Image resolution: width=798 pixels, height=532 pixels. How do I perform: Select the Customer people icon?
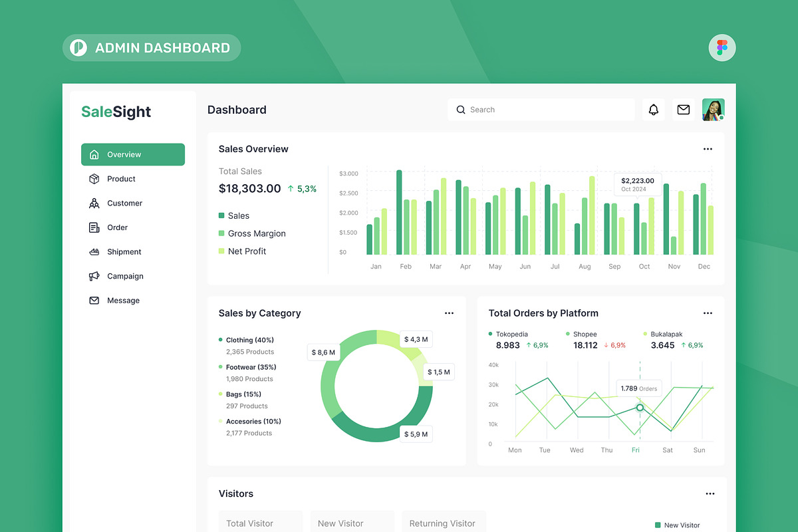(x=94, y=203)
